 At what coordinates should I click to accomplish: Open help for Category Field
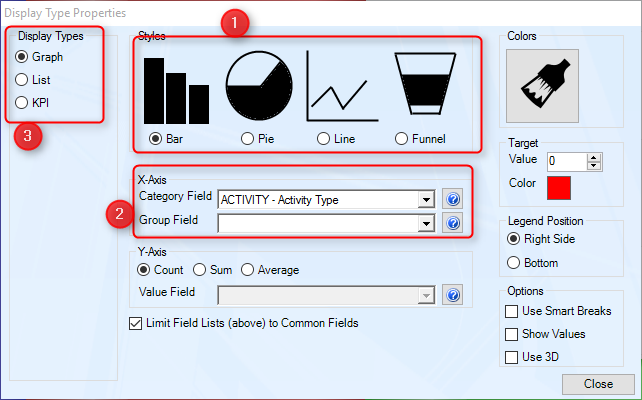click(452, 199)
